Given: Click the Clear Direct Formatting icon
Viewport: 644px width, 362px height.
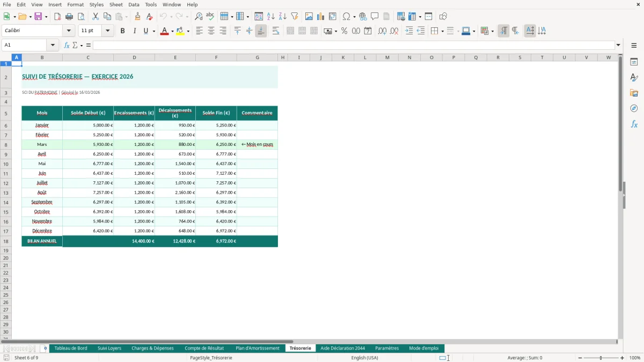Looking at the screenshot, I should pos(150,17).
